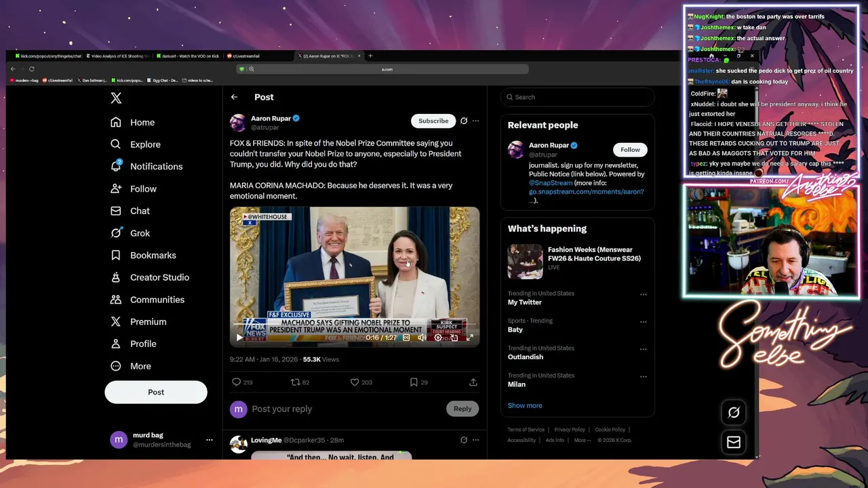The width and height of the screenshot is (868, 488).
Task: Open options for the Milan trend
Action: coord(643,377)
